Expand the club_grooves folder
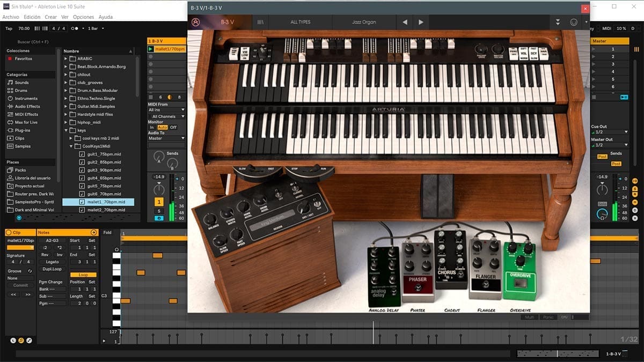This screenshot has width=644, height=362. tap(67, 83)
